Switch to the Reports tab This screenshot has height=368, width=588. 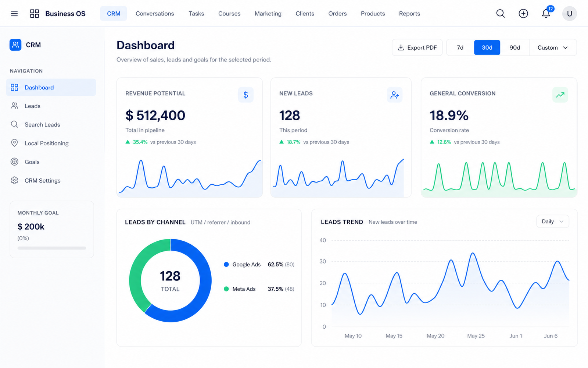click(x=409, y=14)
